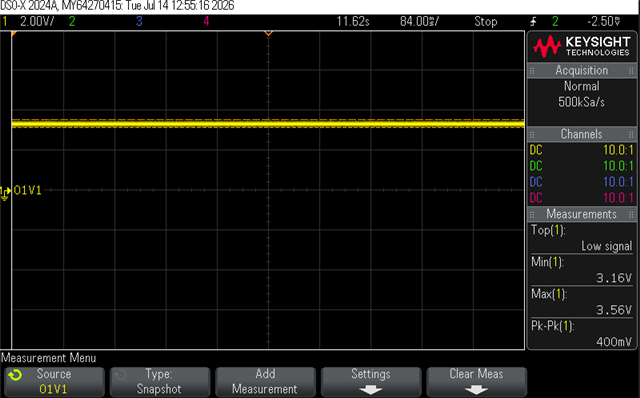The width and height of the screenshot is (640, 398).
Task: Click the rising edge trigger icon
Action: 533,21
